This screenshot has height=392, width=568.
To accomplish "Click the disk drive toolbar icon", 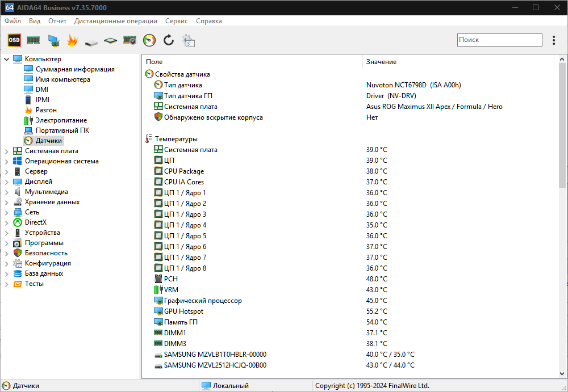I will click(91, 43).
